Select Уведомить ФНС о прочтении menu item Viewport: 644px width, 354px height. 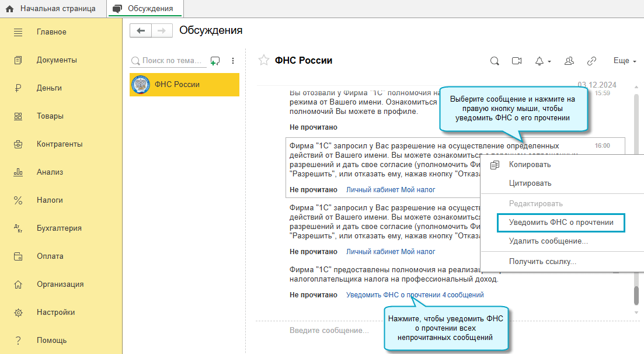point(561,223)
